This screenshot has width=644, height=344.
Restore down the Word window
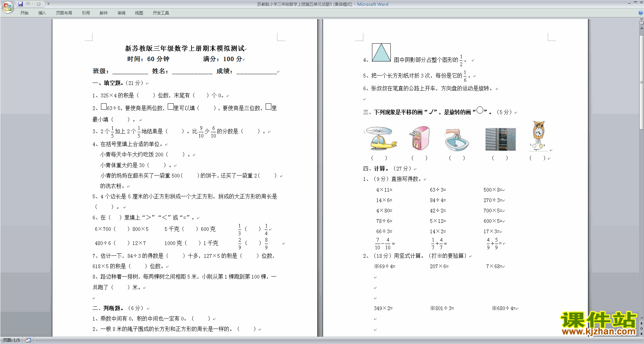(x=635, y=3)
